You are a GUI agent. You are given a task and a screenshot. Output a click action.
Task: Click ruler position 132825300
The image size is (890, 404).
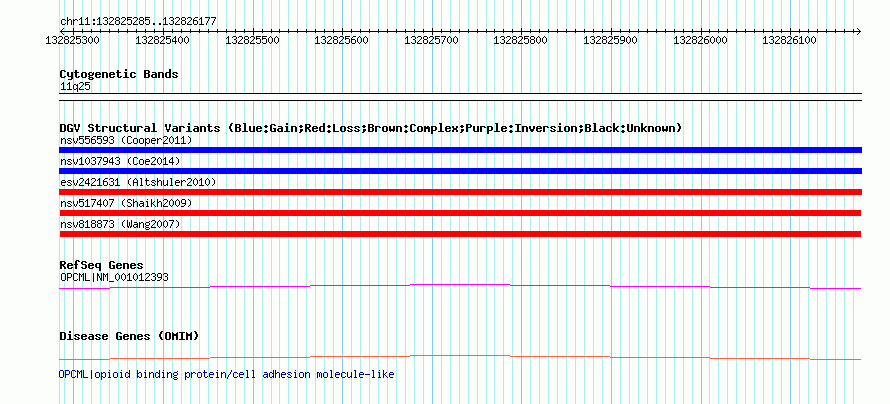(x=73, y=40)
